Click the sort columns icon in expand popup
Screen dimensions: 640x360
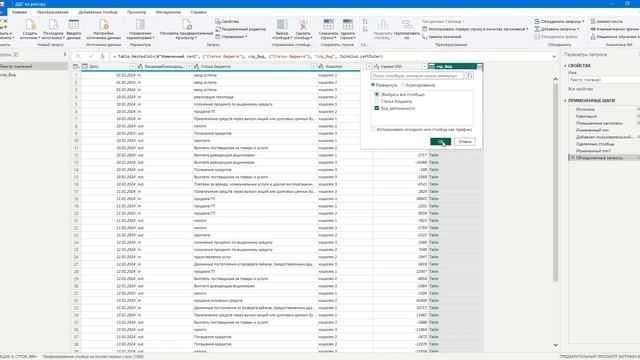[x=470, y=76]
